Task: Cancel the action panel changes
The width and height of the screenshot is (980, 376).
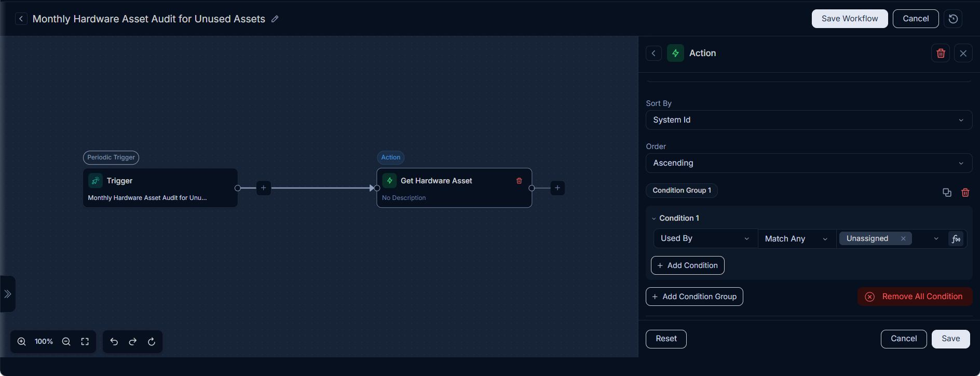Action: pyautogui.click(x=904, y=339)
